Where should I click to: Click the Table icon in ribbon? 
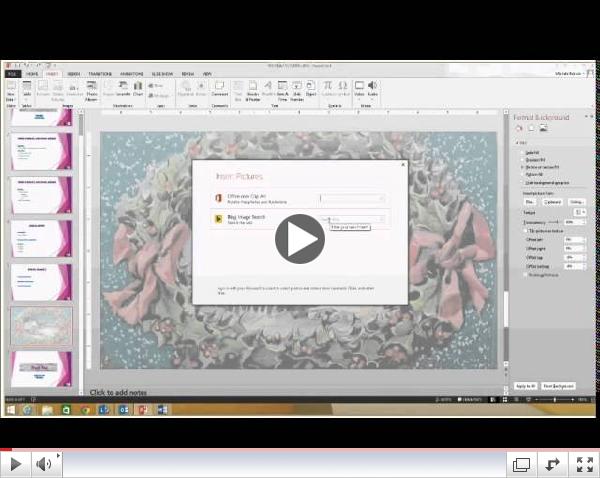coord(27,89)
